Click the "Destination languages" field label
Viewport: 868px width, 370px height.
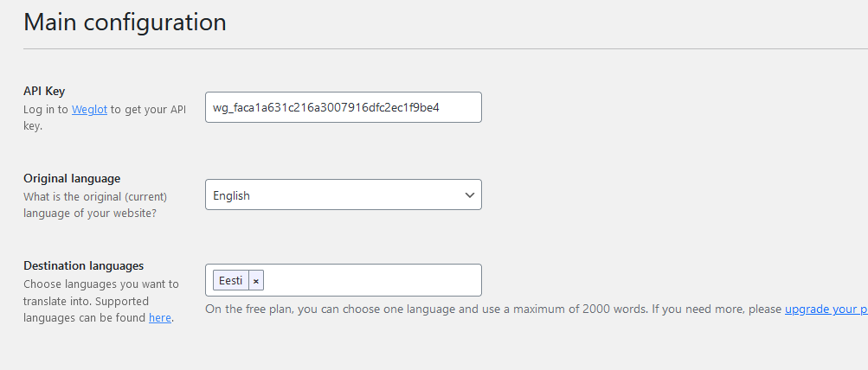[84, 265]
